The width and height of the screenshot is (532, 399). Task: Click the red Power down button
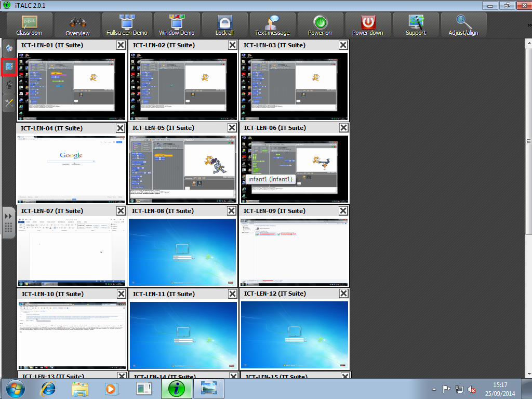click(x=368, y=25)
